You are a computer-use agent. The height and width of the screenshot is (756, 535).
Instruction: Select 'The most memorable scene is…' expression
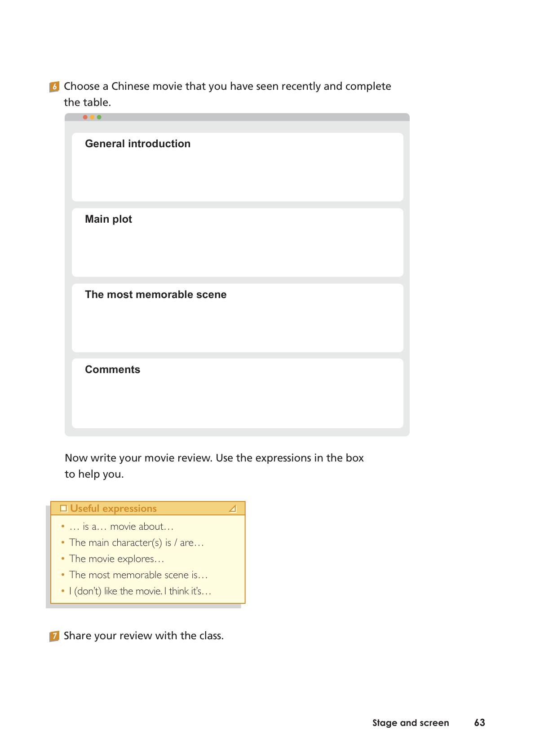tap(138, 575)
